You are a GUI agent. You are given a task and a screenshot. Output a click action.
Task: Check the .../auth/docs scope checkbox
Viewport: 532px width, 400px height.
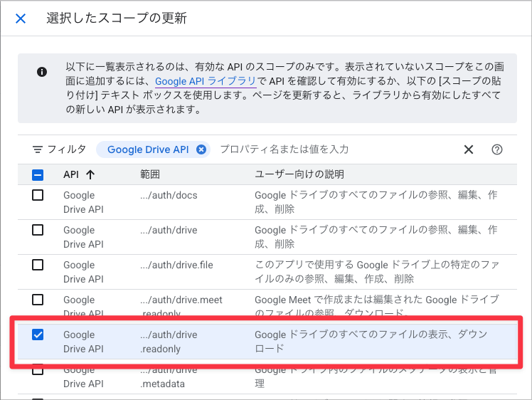click(x=38, y=195)
